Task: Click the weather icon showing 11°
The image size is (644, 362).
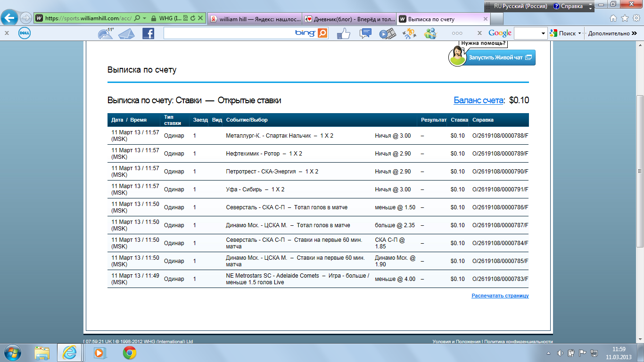Action: pyautogui.click(x=106, y=33)
